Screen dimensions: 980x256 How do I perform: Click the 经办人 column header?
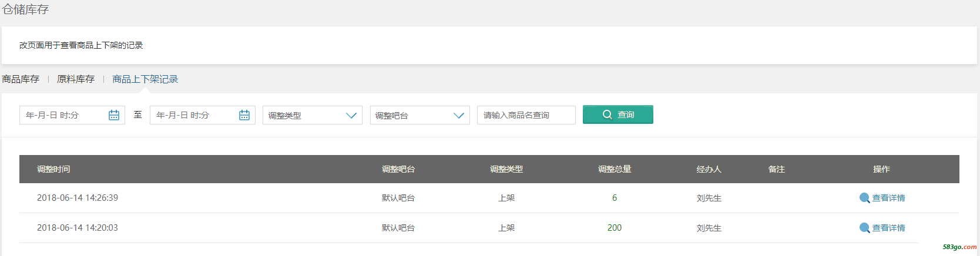709,169
